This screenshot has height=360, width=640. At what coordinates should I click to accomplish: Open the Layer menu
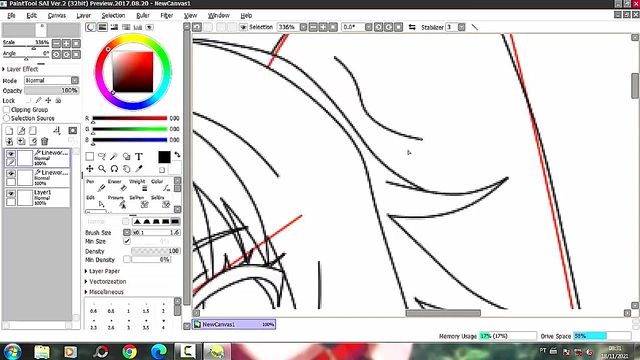click(84, 16)
